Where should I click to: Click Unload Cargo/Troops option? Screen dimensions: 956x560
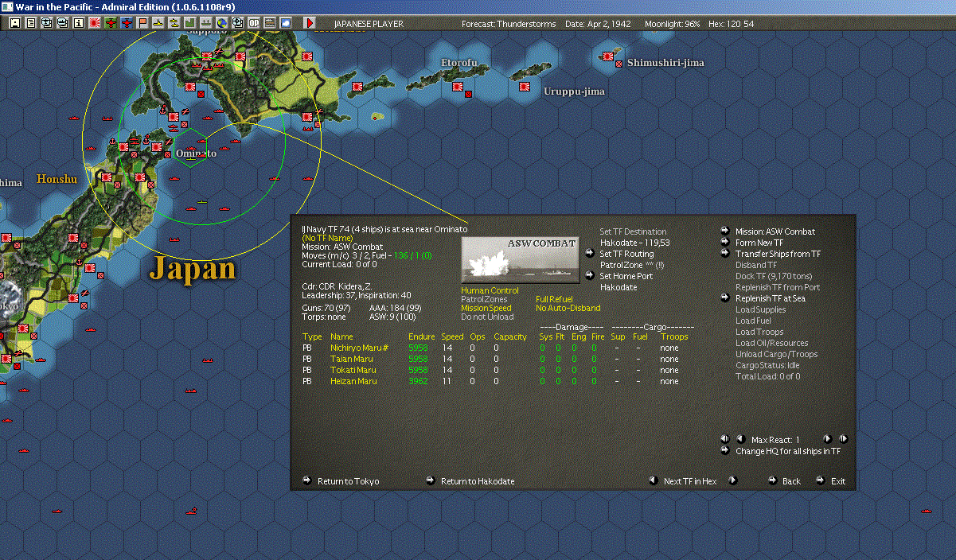click(x=776, y=354)
